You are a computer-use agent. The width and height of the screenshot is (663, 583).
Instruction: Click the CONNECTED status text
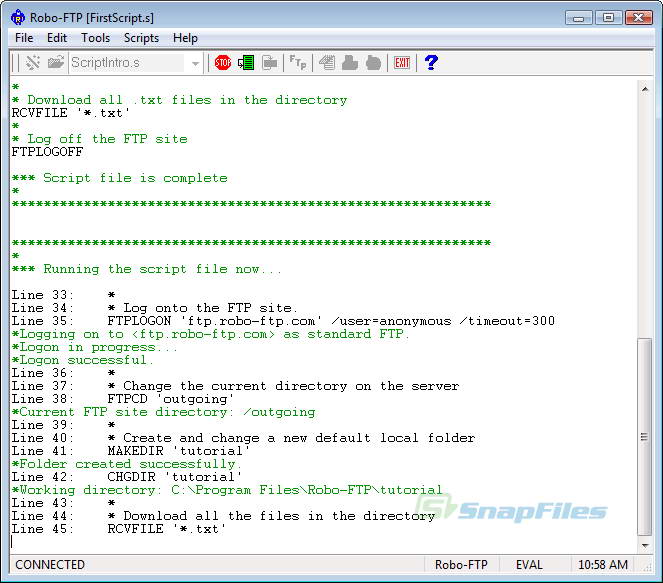point(50,565)
